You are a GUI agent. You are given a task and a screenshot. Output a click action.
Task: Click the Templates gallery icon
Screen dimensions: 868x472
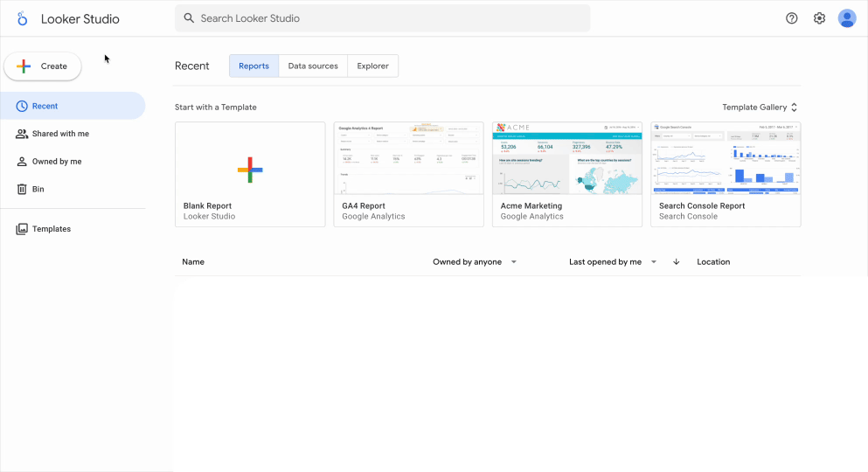22,228
